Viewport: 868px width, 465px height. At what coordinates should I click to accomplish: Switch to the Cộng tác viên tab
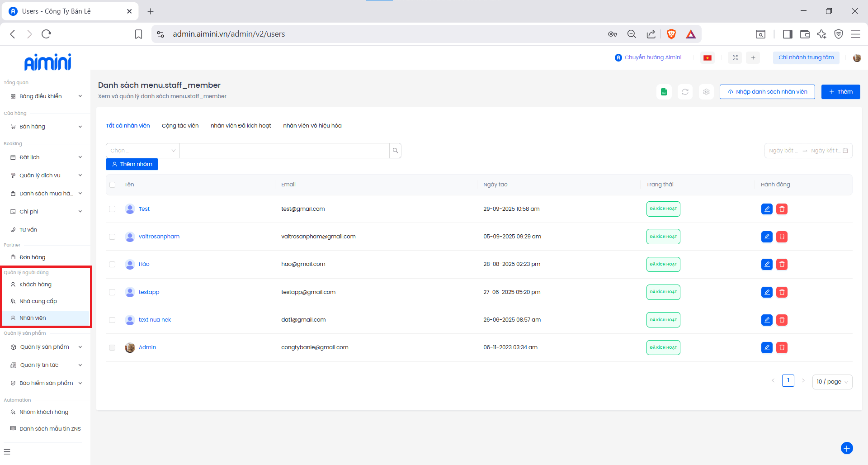click(x=180, y=126)
